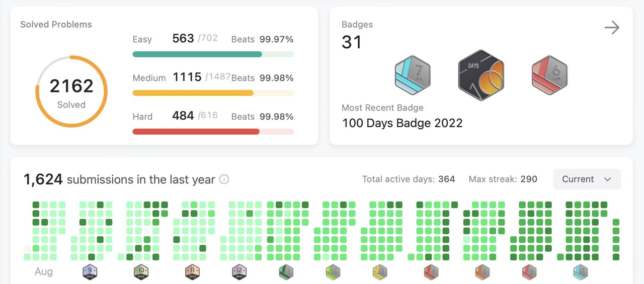Click the April badge under the heatmap
This screenshot has width=644, height=284.
point(431,272)
